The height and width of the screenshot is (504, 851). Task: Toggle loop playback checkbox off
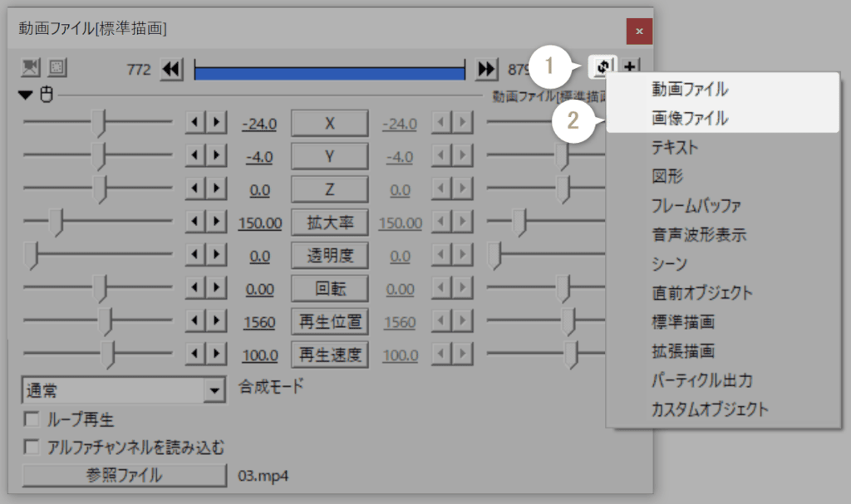[31, 421]
